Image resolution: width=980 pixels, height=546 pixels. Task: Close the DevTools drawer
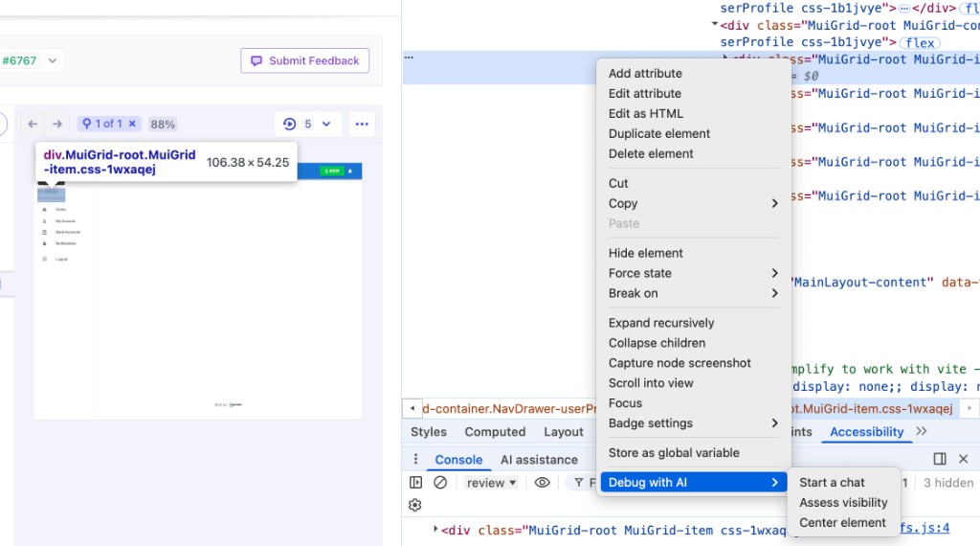tap(963, 459)
